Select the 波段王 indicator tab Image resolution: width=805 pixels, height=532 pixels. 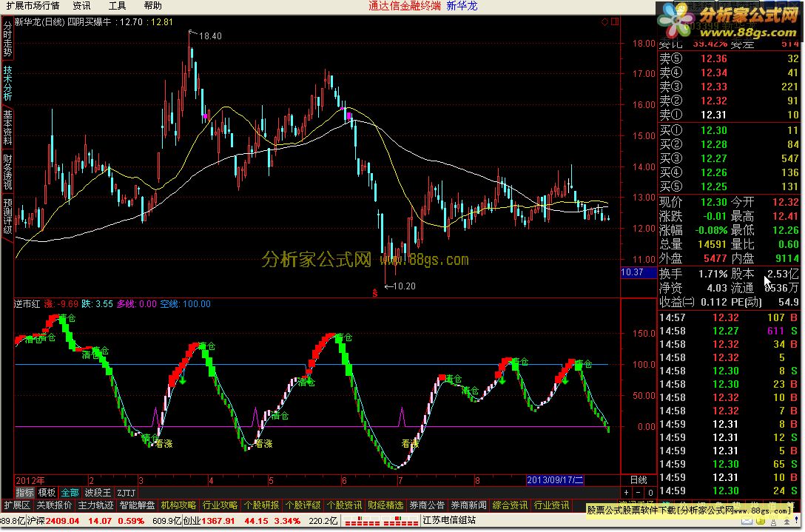tap(98, 493)
